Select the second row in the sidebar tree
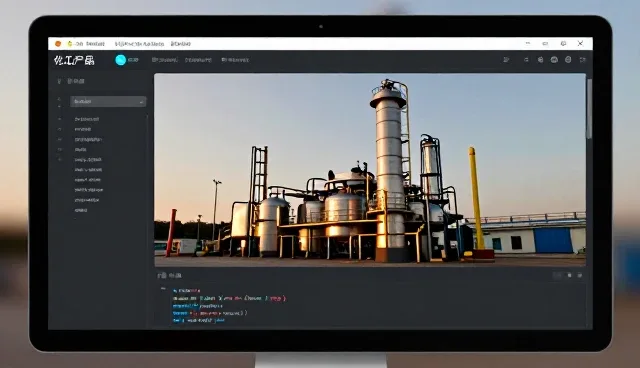 click(x=83, y=129)
